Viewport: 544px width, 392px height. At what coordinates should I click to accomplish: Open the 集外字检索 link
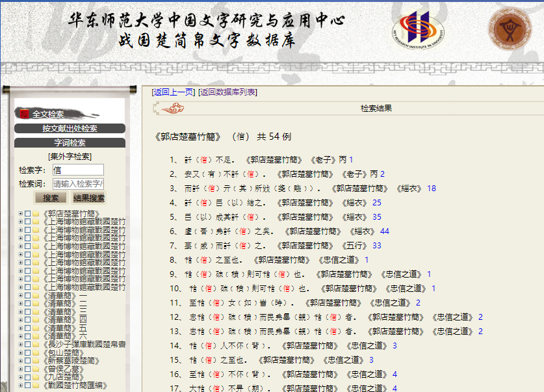coord(70,157)
